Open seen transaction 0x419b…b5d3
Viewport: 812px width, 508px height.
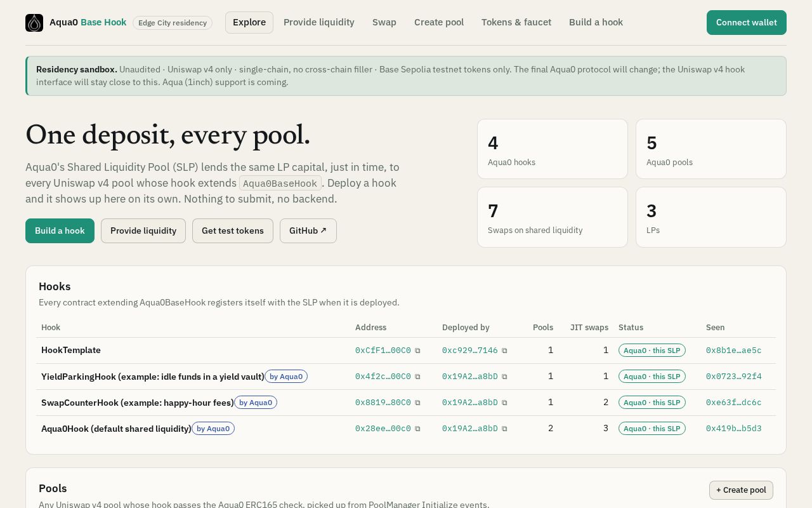click(x=734, y=429)
